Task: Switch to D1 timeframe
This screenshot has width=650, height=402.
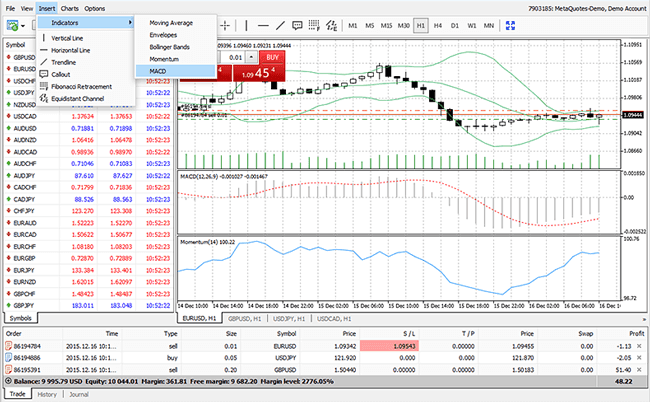Action: coord(455,26)
